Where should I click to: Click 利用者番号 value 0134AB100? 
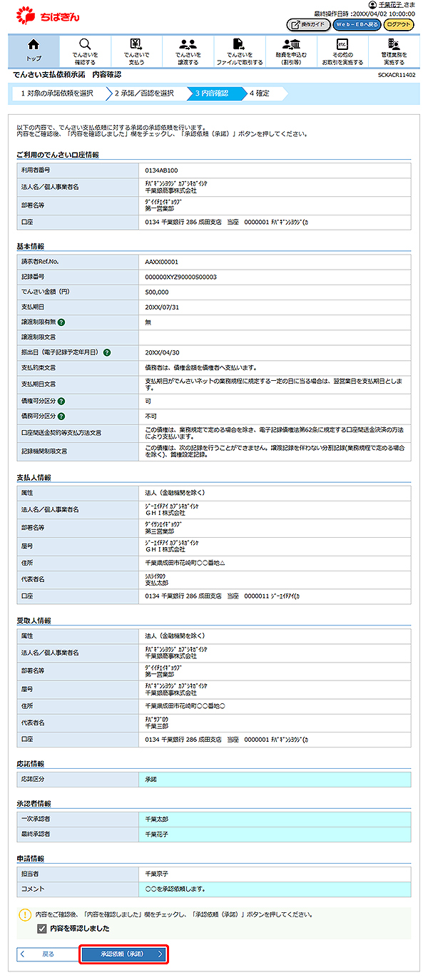pos(161,170)
